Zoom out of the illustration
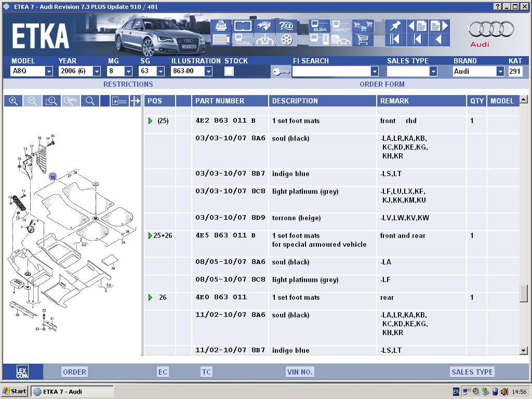Image resolution: width=532 pixels, height=399 pixels. click(x=32, y=101)
